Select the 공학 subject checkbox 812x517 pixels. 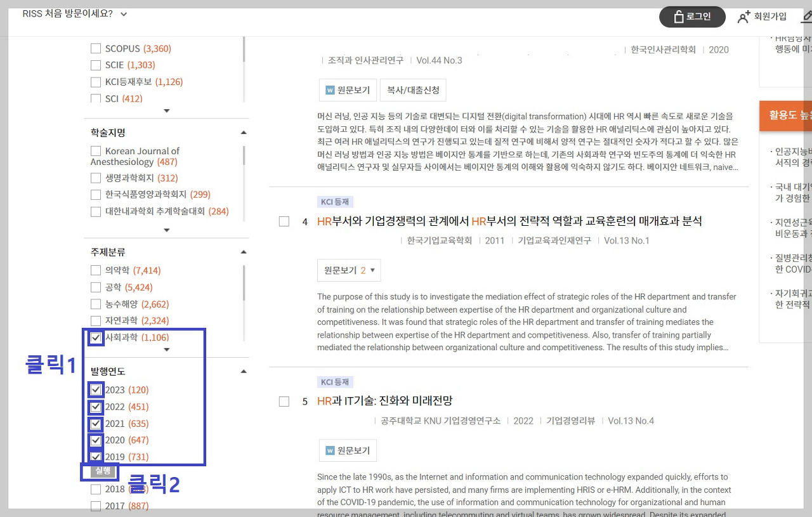96,287
